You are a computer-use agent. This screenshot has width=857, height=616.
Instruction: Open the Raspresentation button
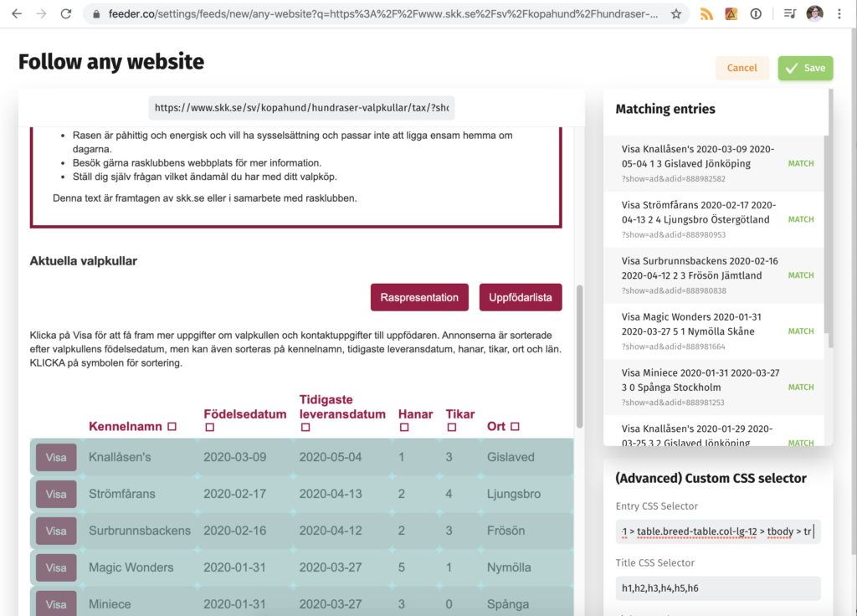pos(419,297)
